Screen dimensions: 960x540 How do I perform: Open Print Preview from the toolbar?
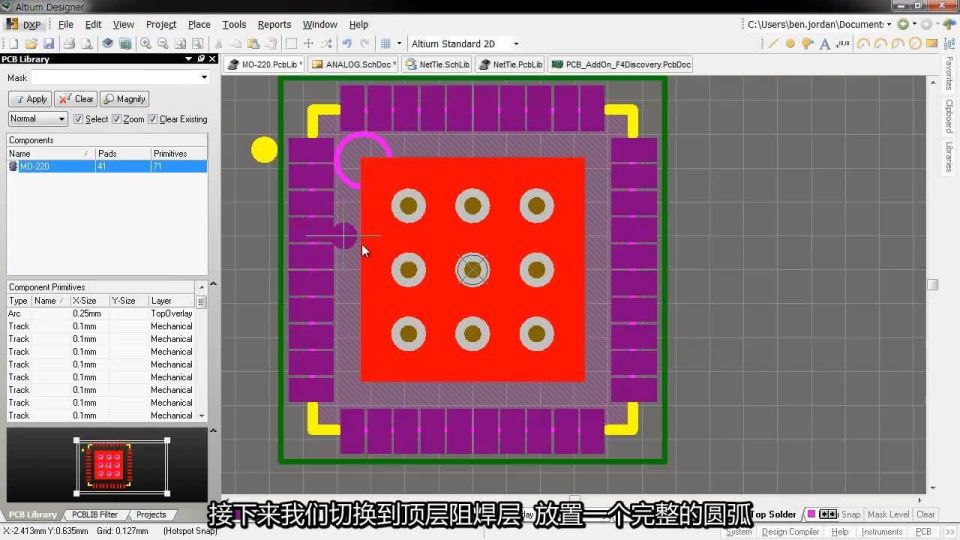(87, 44)
